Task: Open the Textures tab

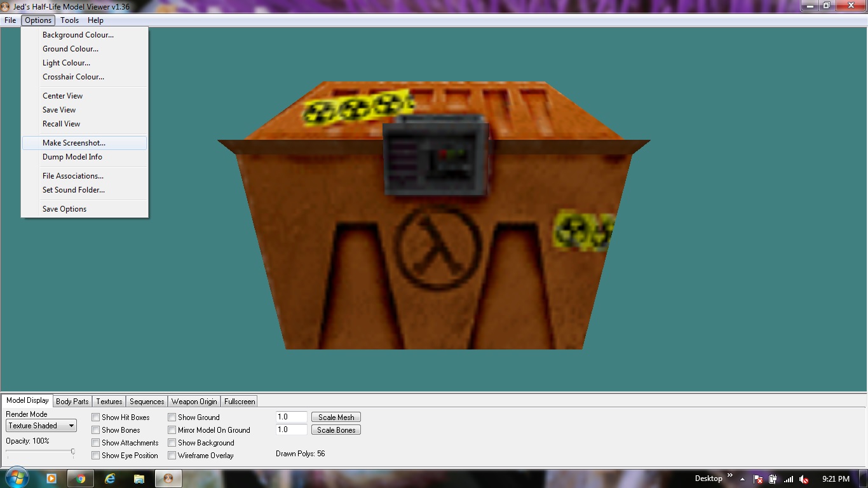Action: pos(109,402)
